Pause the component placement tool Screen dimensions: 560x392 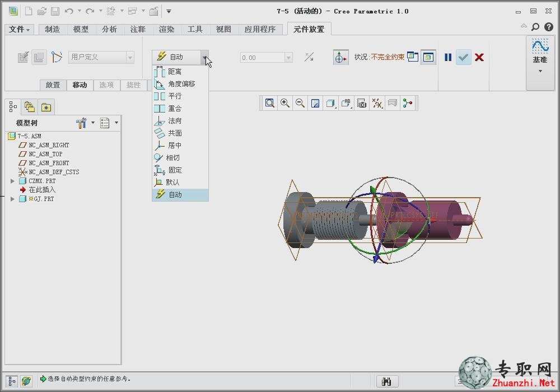[x=448, y=57]
